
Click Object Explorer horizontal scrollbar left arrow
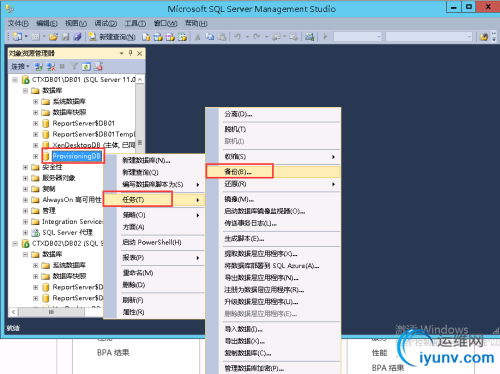[13, 312]
